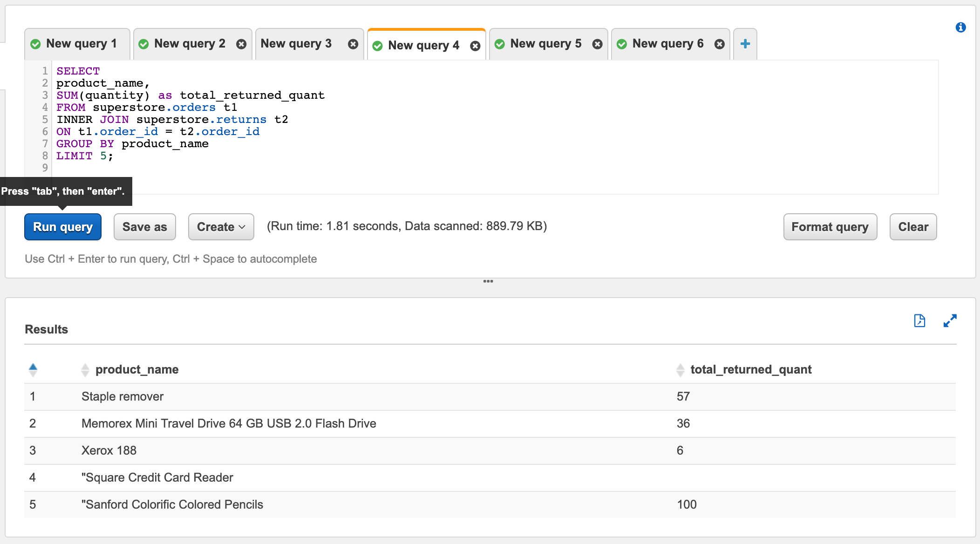The width and height of the screenshot is (980, 544).
Task: Click the Format query button
Action: (x=830, y=227)
